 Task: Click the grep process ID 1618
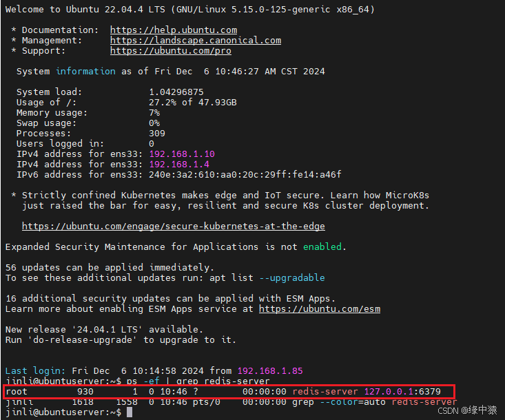click(83, 402)
